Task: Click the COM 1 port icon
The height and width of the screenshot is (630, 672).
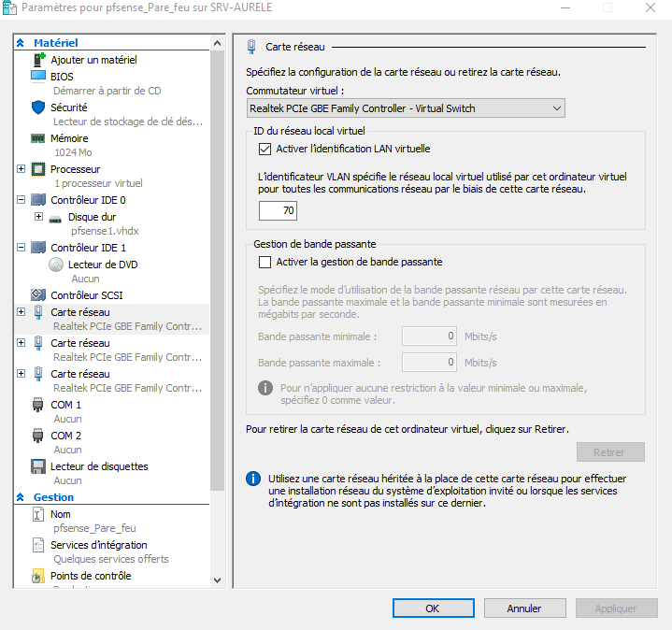Action: coord(38,405)
